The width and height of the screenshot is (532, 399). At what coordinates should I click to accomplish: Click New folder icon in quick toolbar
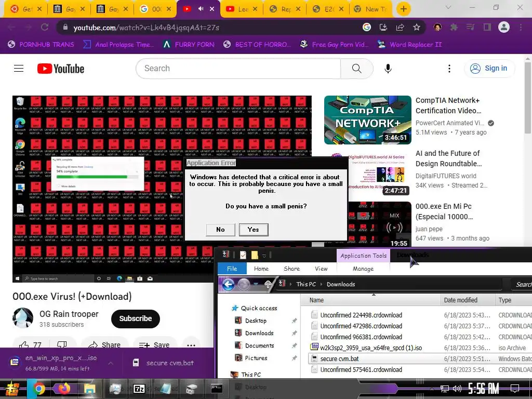(x=255, y=255)
